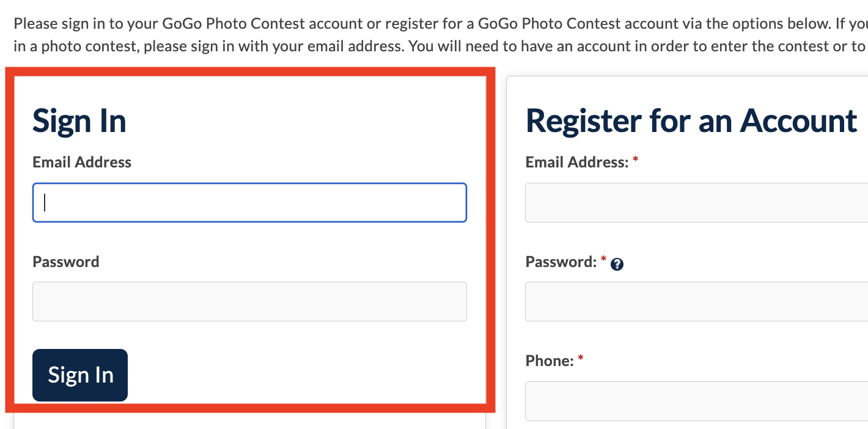
Task: Focus the Sign In Email Address field
Action: coord(249,203)
